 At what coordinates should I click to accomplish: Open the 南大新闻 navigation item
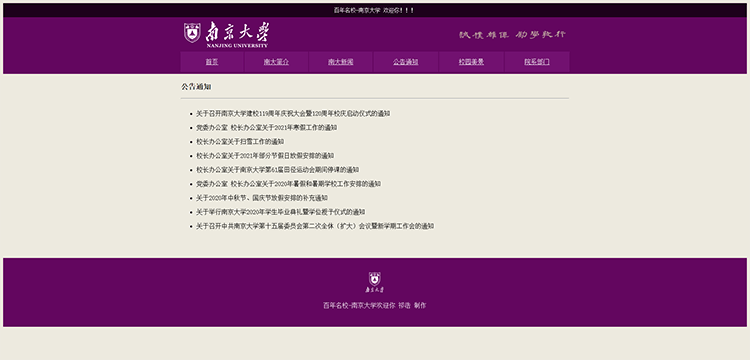click(341, 62)
